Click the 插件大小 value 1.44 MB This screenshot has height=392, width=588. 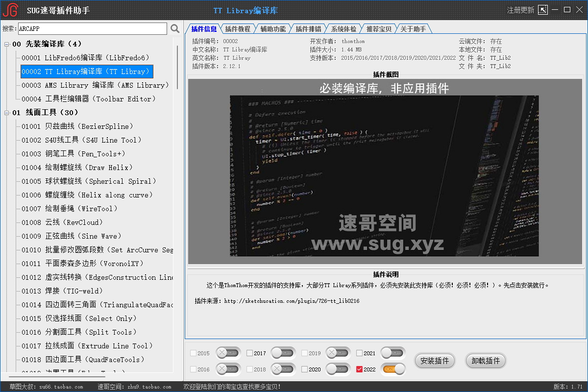tap(352, 50)
